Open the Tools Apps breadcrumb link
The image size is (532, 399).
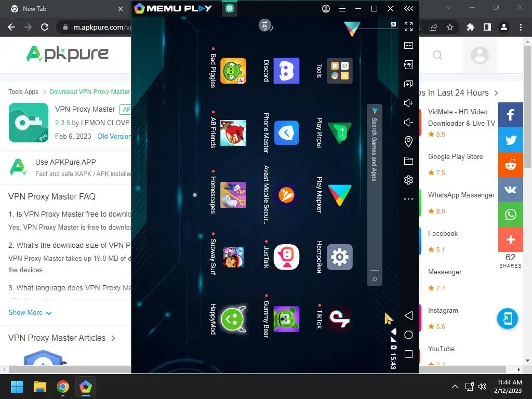click(23, 91)
